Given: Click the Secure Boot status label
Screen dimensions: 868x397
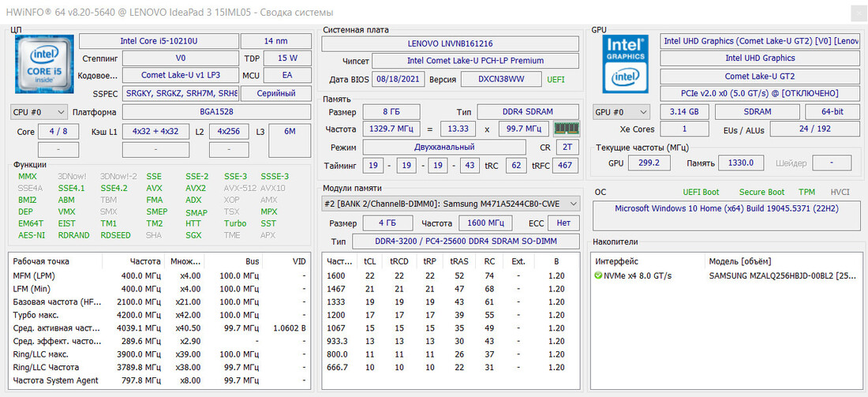Looking at the screenshot, I should (x=761, y=192).
